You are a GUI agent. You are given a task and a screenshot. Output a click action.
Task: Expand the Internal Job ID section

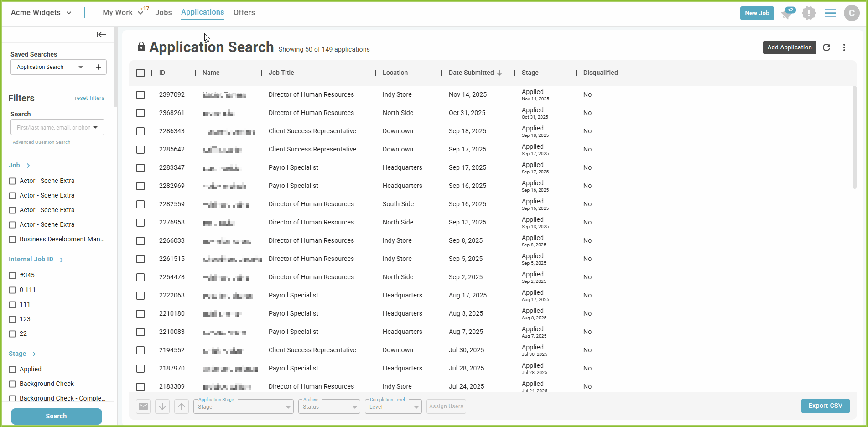62,259
